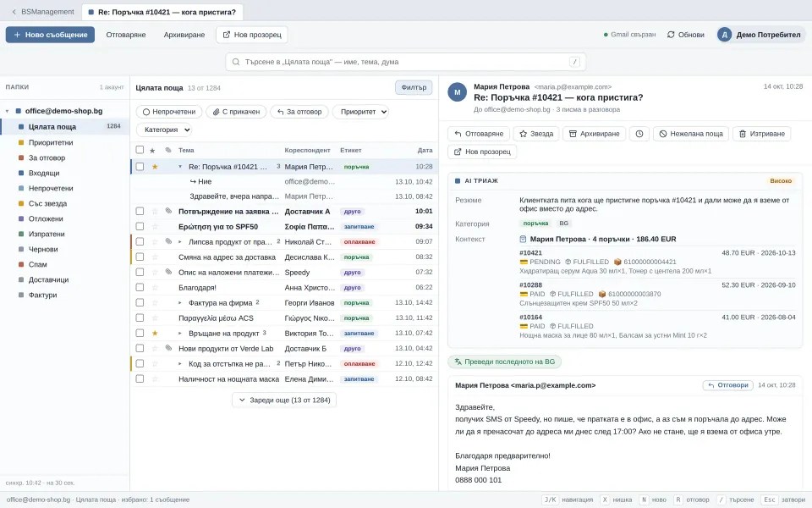Check the Re: Поръчка #10421 row checkbox
The height and width of the screenshot is (508, 812).
[x=140, y=167]
